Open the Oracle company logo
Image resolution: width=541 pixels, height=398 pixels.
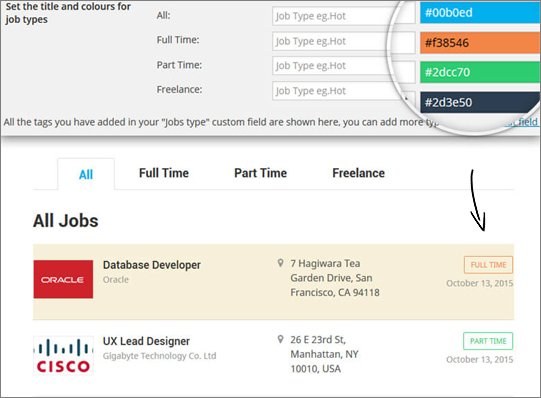click(63, 279)
